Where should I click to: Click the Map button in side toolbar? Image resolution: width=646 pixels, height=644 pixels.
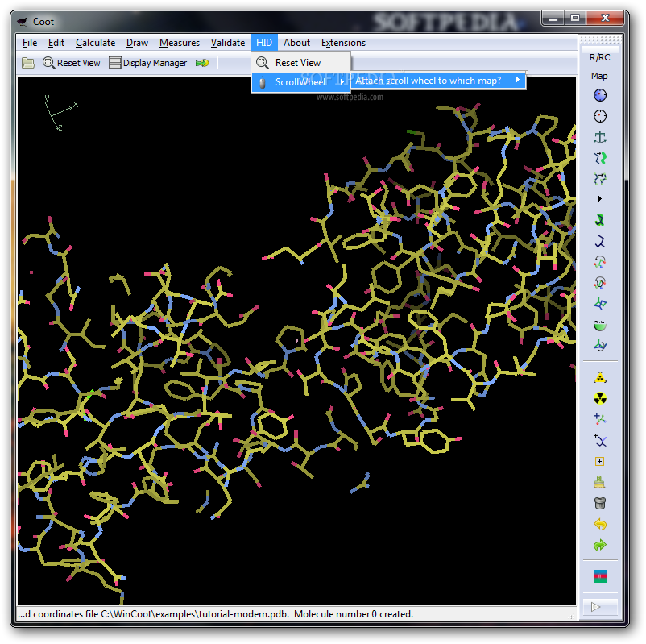coord(600,76)
